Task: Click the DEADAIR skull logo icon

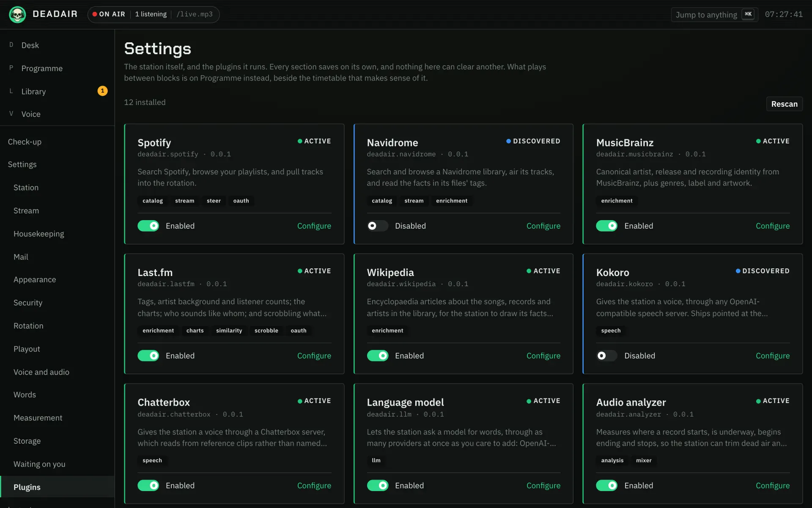Action: point(17,14)
